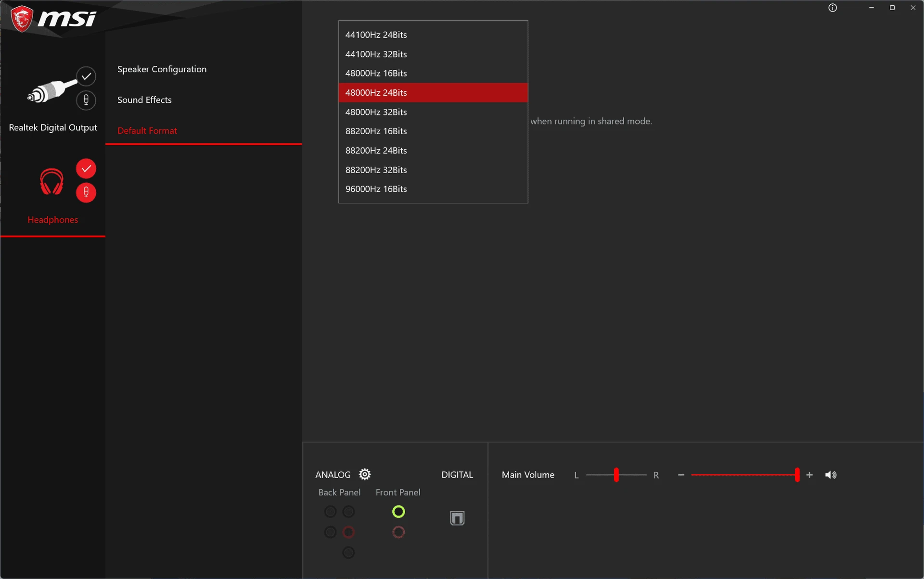
Task: Click the DIGITAL label
Action: pyautogui.click(x=457, y=475)
